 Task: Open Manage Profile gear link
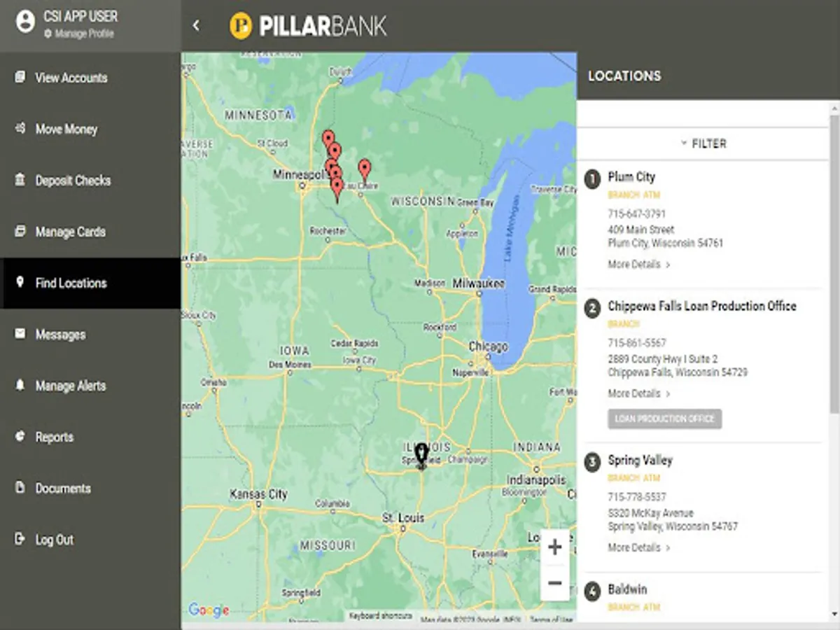[x=78, y=34]
